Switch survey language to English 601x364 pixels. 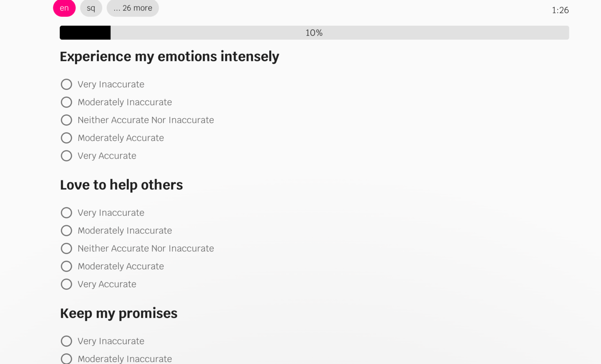(x=64, y=8)
